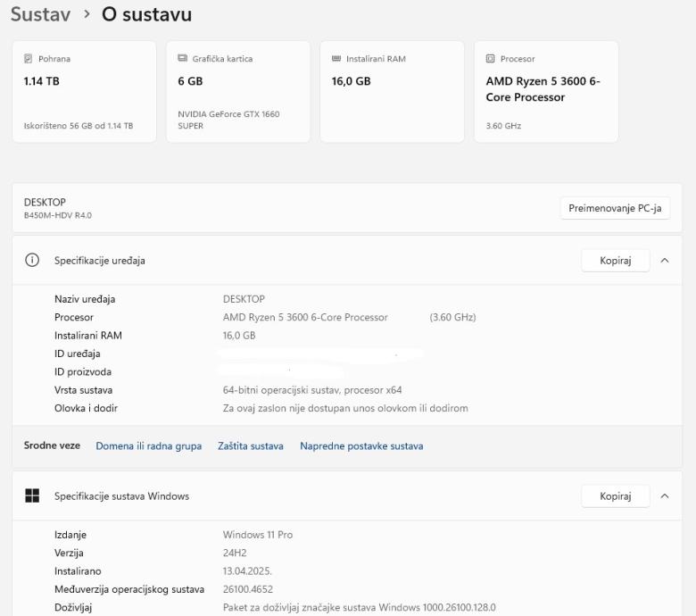The height and width of the screenshot is (616, 696).
Task: Copy device specs with Kopiraj button
Action: tap(616, 261)
